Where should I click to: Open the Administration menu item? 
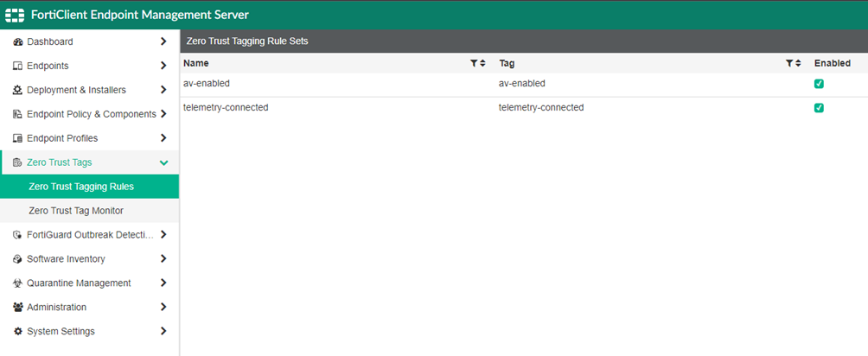(89, 307)
